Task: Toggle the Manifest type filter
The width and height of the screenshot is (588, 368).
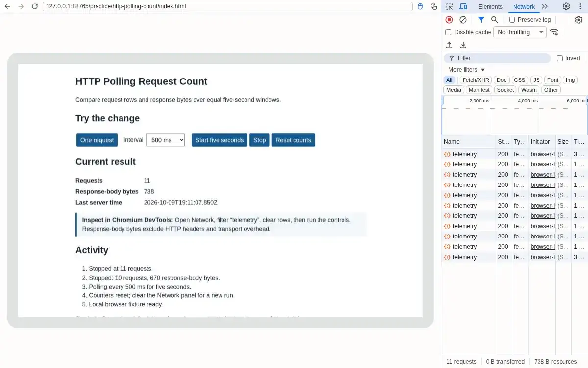Action: click(x=479, y=90)
